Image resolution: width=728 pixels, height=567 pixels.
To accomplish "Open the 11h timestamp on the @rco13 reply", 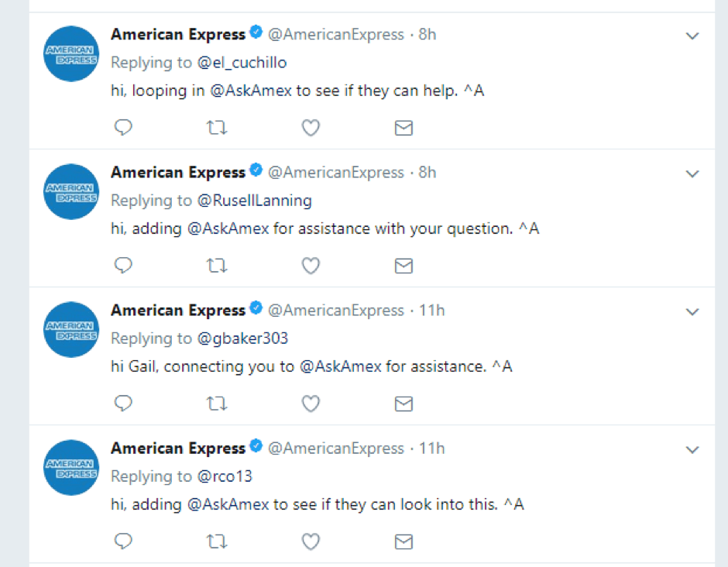I will (431, 448).
